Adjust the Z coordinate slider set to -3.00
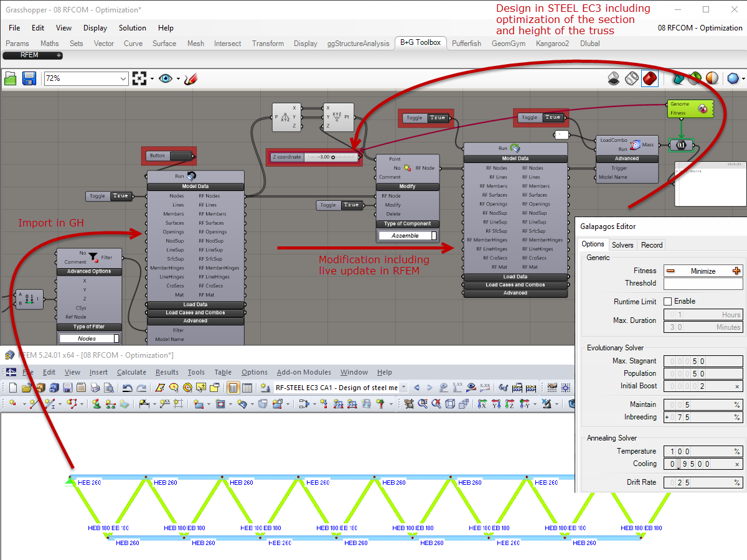The height and width of the screenshot is (560, 747). point(332,157)
